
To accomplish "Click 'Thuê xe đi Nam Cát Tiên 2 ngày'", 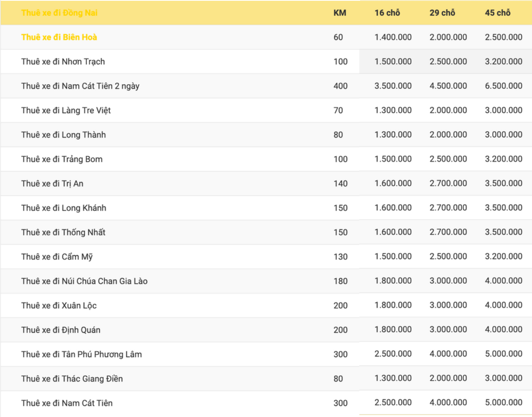I will click(x=80, y=86).
